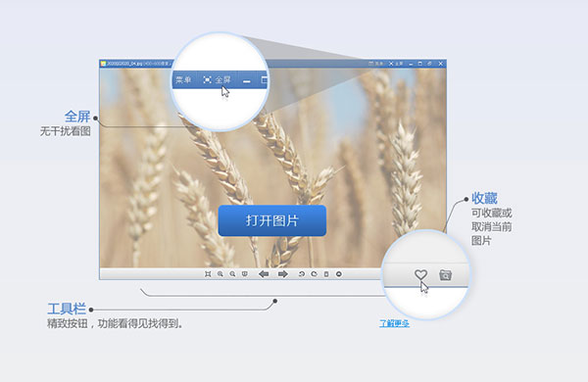Rotate image clockwise
The height and width of the screenshot is (382, 588).
tap(314, 274)
